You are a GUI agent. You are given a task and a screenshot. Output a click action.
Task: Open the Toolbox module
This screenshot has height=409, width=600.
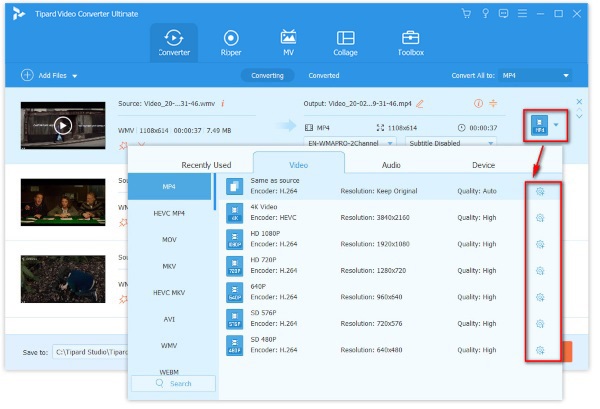tap(410, 41)
